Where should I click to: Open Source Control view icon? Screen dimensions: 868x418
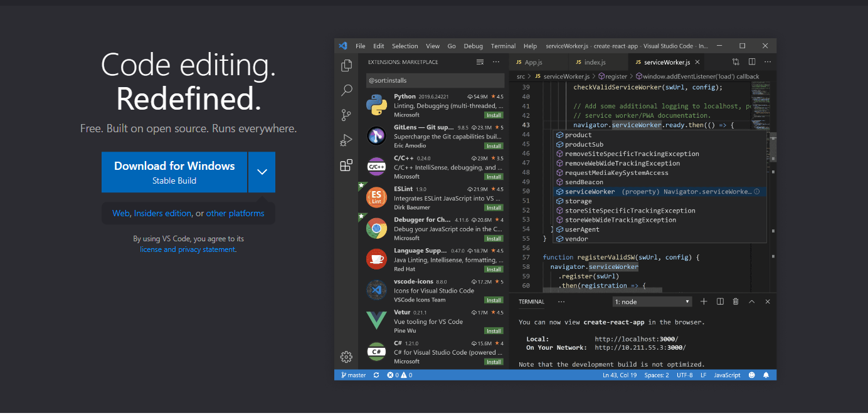tap(346, 115)
